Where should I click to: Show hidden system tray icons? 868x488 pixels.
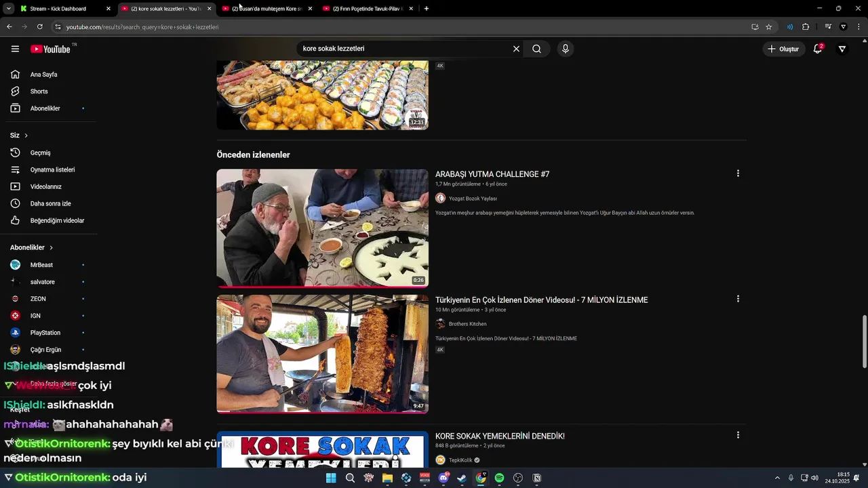click(x=777, y=478)
